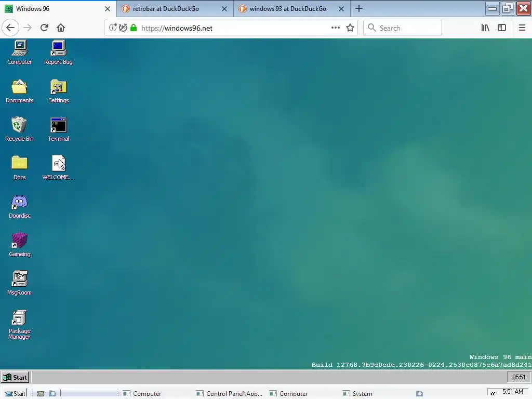Switch to windows 93 at DuckDuckGo tab
Screen dimensions: 532x399
tap(292, 9)
